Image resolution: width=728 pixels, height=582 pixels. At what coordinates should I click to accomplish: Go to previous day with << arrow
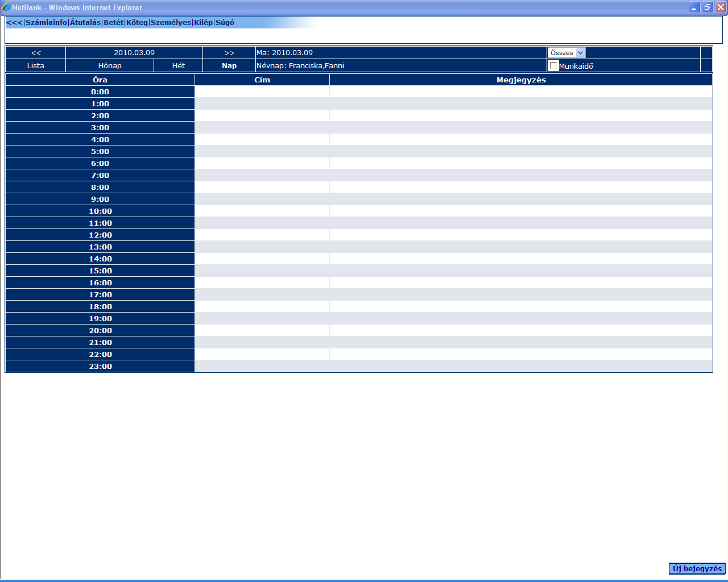36,53
